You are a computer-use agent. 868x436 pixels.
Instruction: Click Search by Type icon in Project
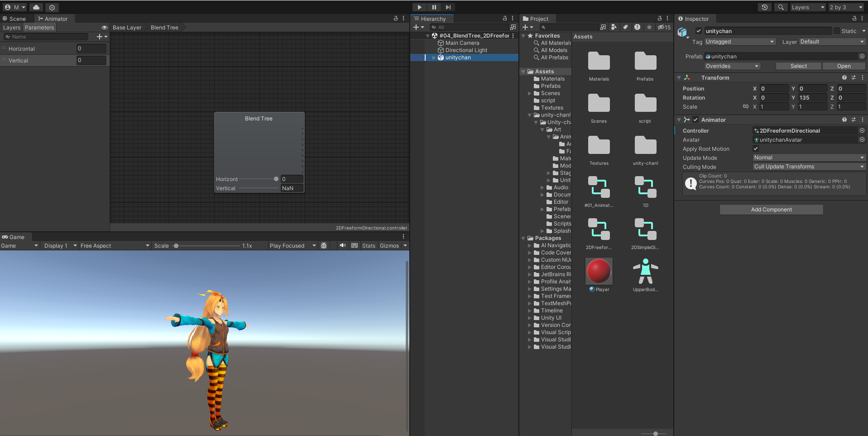[614, 27]
